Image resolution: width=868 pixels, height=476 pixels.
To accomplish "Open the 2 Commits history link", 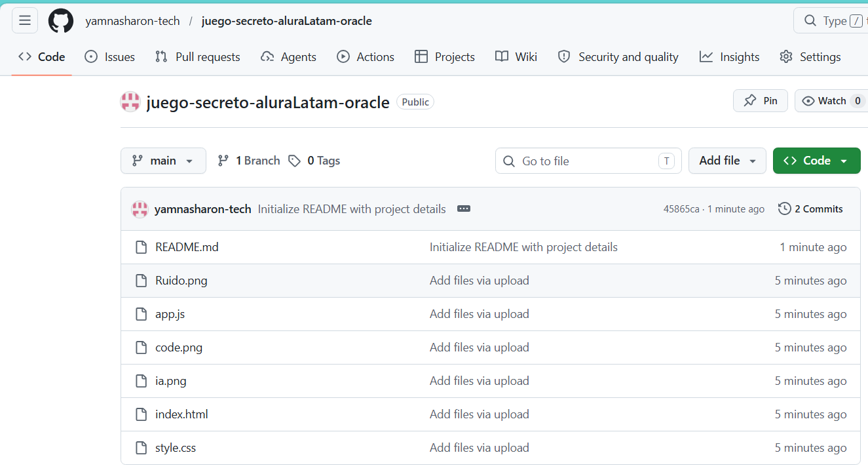I will pyautogui.click(x=810, y=209).
